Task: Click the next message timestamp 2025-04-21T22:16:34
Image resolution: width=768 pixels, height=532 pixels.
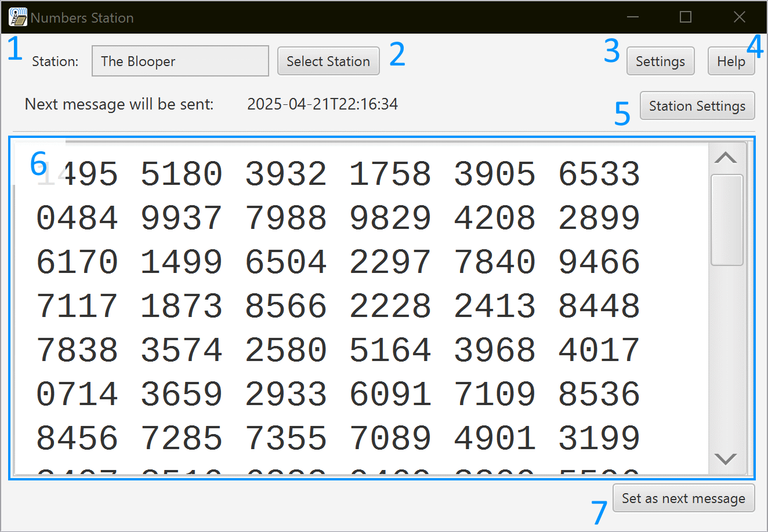Action: pos(323,104)
